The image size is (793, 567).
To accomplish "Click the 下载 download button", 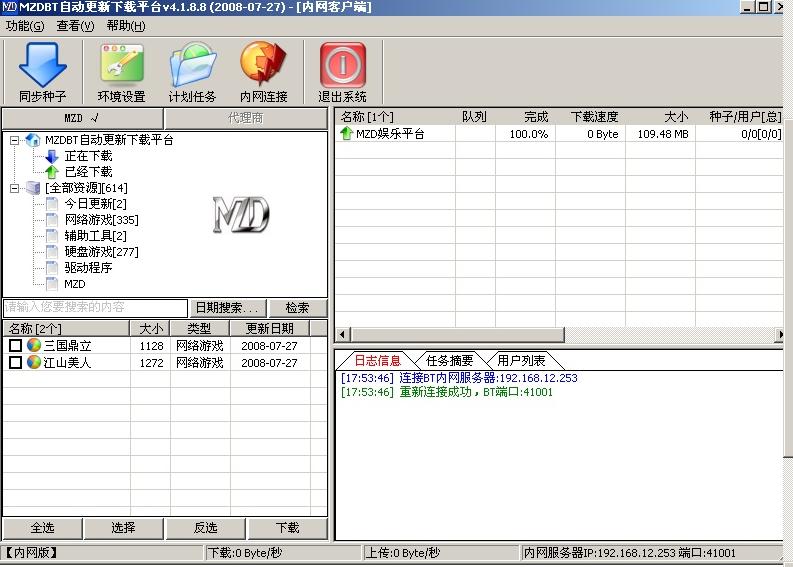I will pos(287,528).
